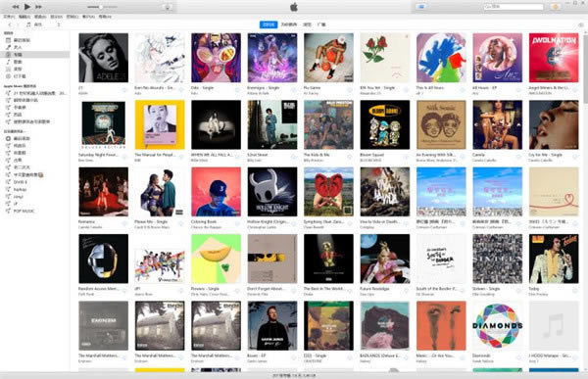Open the Diamonds album cover
This screenshot has width=588, height=379.
pyautogui.click(x=497, y=326)
